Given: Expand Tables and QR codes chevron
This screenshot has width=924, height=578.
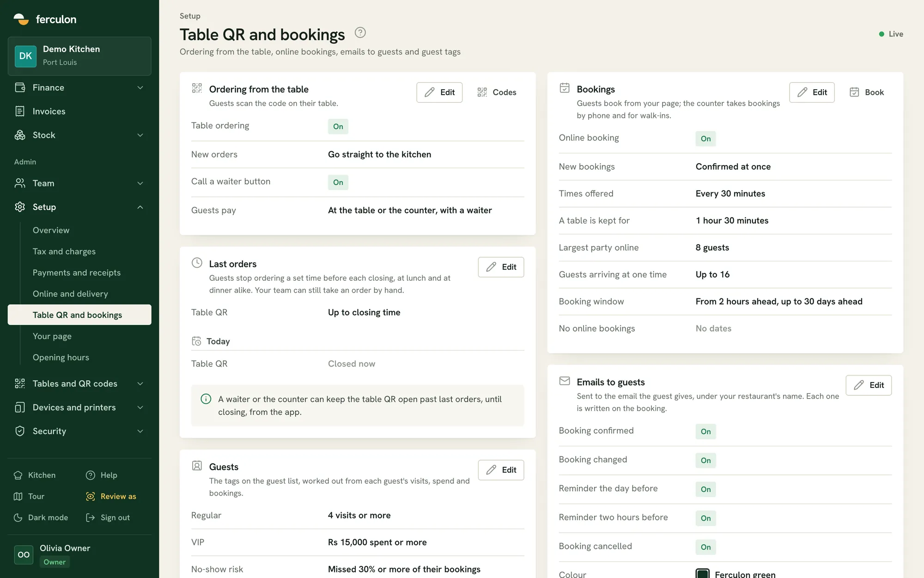Looking at the screenshot, I should click(140, 383).
